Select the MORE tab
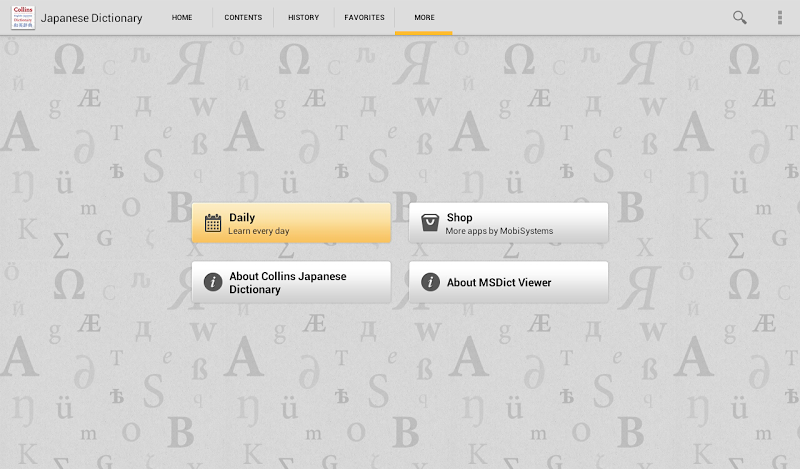This screenshot has height=469, width=800. [x=424, y=17]
